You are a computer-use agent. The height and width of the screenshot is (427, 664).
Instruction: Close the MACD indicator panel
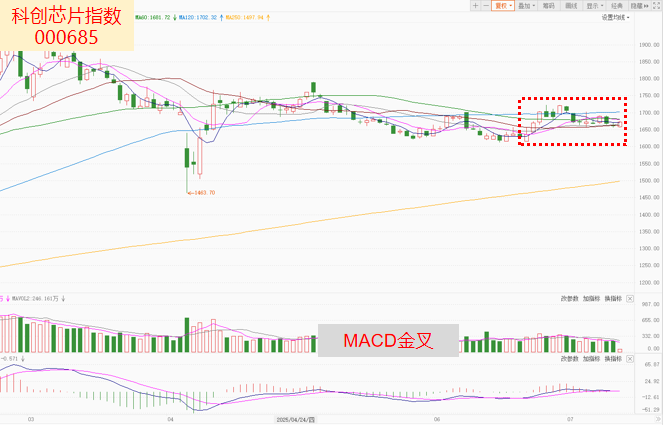pos(630,359)
